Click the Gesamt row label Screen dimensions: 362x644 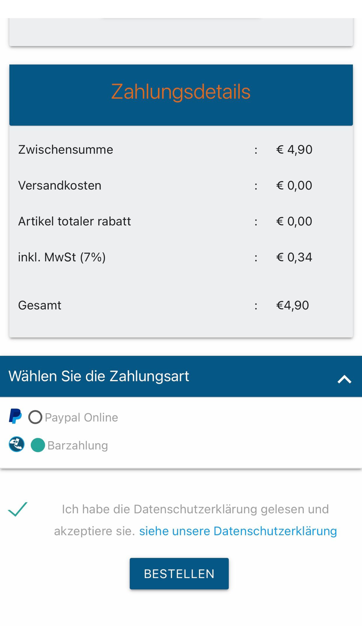click(x=40, y=305)
